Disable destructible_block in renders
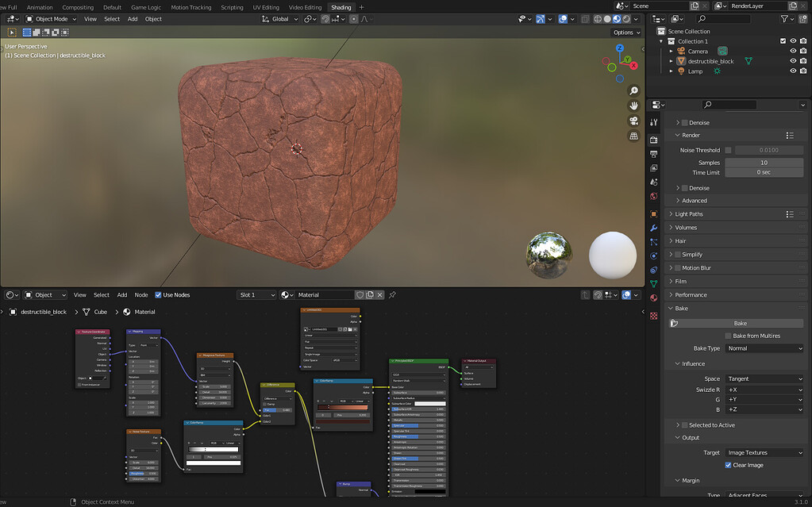Image resolution: width=812 pixels, height=507 pixels. (803, 61)
